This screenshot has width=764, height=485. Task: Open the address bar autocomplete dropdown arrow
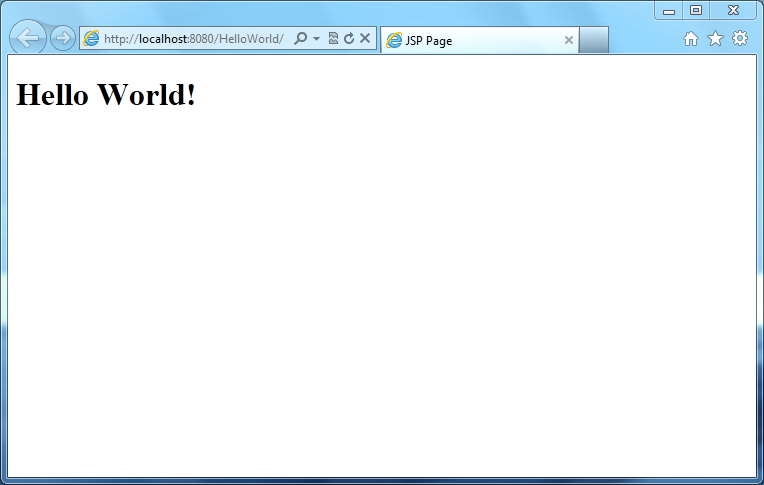tap(316, 39)
